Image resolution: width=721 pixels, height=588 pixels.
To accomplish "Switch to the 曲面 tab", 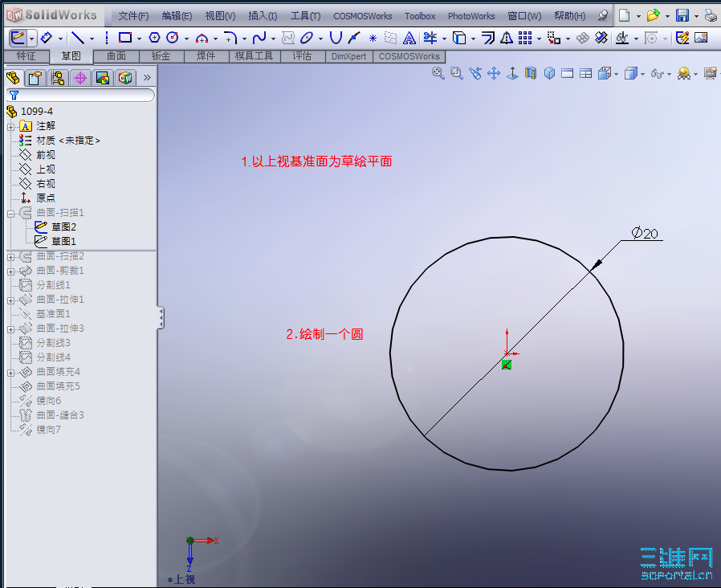I will (116, 56).
